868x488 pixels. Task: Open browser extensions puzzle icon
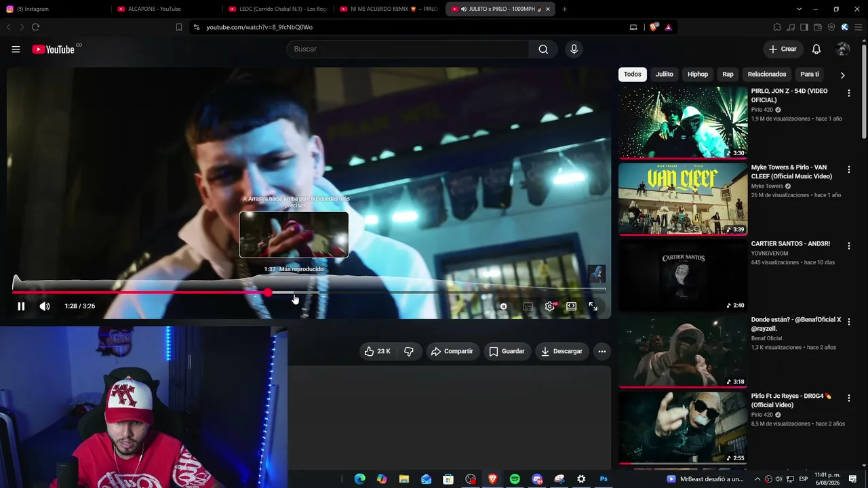(777, 27)
